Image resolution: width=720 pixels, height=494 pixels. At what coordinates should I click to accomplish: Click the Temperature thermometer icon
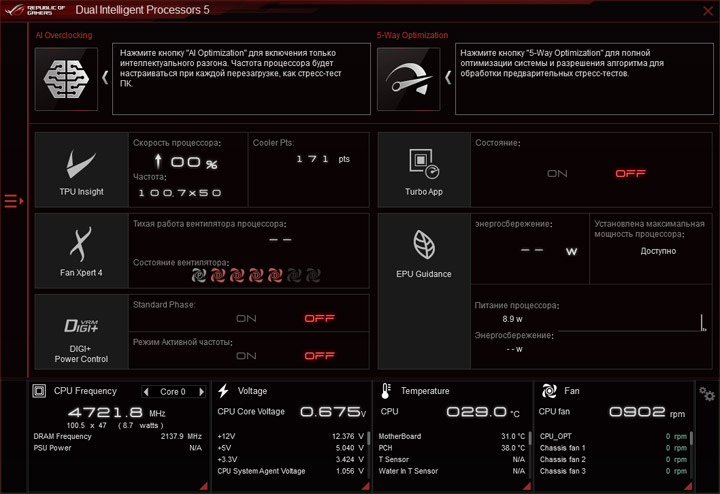click(x=386, y=391)
